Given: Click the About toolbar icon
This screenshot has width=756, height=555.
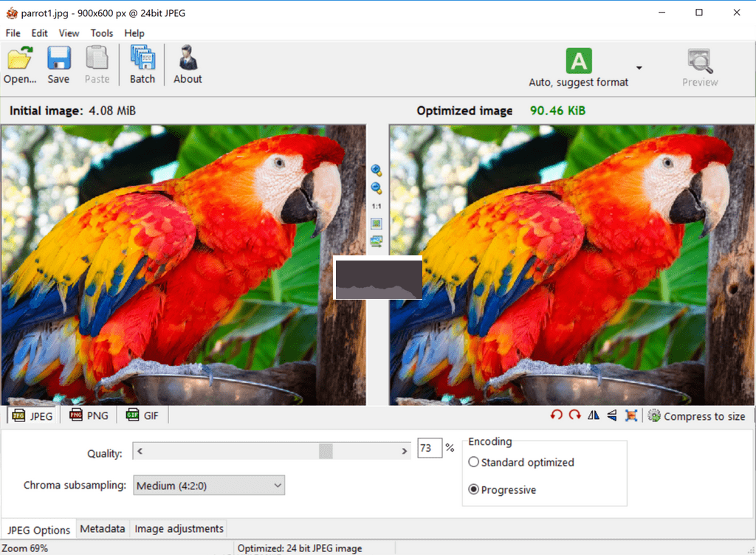Looking at the screenshot, I should tap(188, 65).
